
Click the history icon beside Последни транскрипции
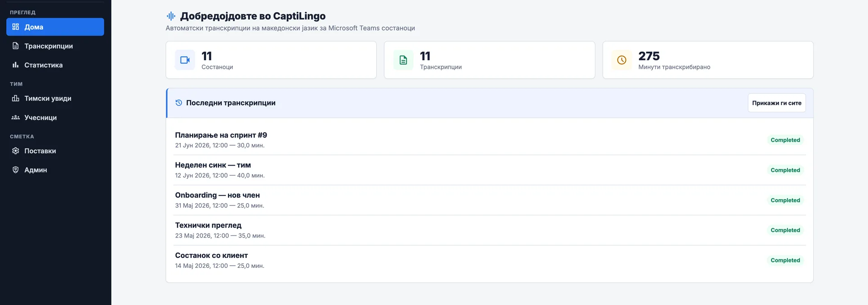tap(179, 103)
